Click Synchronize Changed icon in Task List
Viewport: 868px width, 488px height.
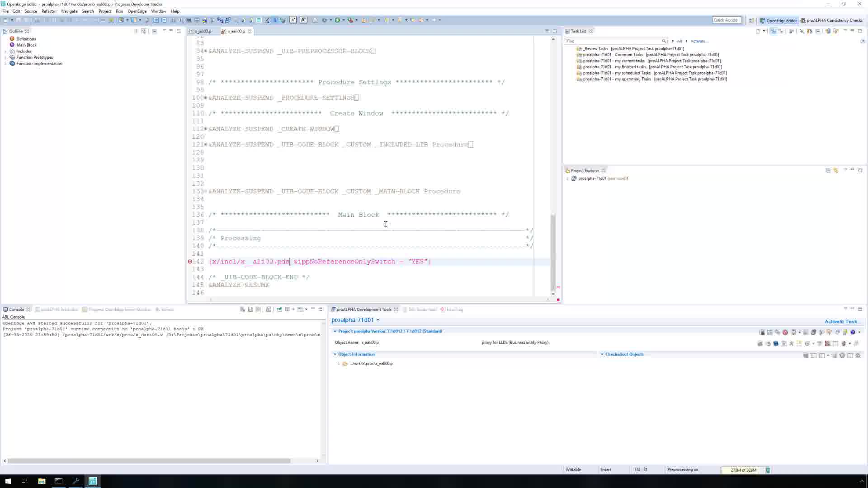(x=828, y=31)
